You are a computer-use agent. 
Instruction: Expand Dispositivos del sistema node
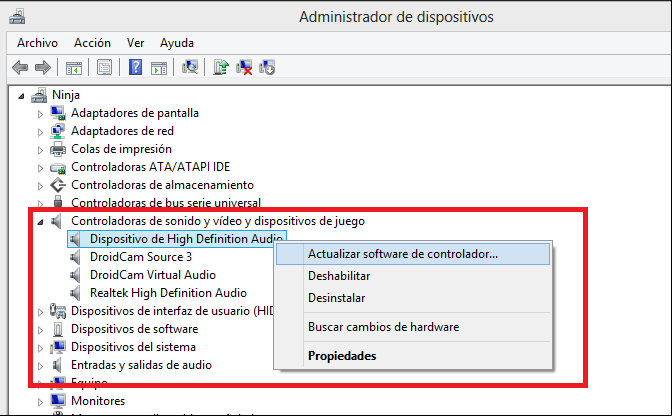point(40,348)
